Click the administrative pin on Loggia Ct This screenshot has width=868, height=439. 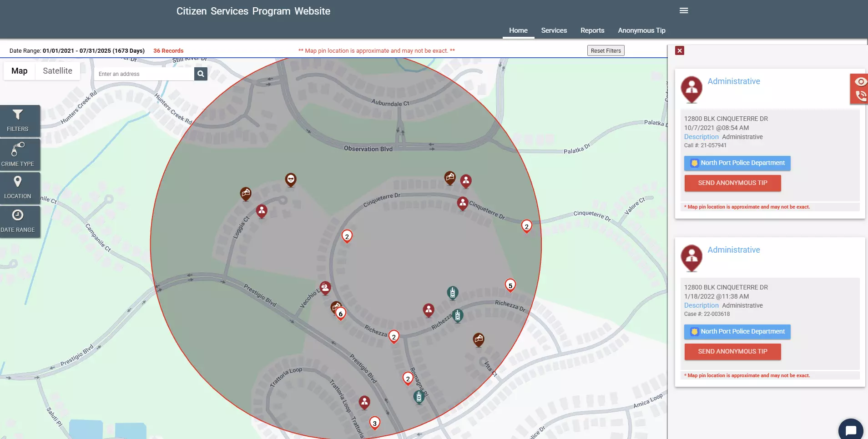coord(262,211)
